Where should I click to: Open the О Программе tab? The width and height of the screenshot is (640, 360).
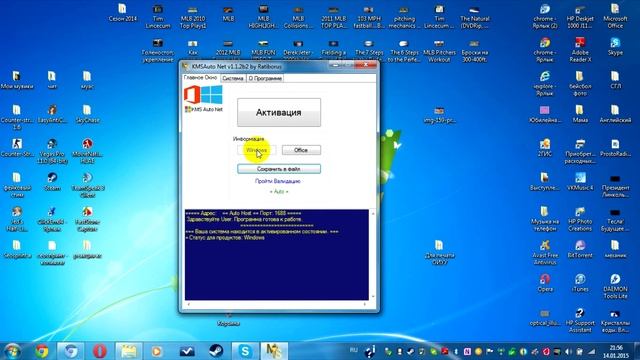[x=265, y=78]
